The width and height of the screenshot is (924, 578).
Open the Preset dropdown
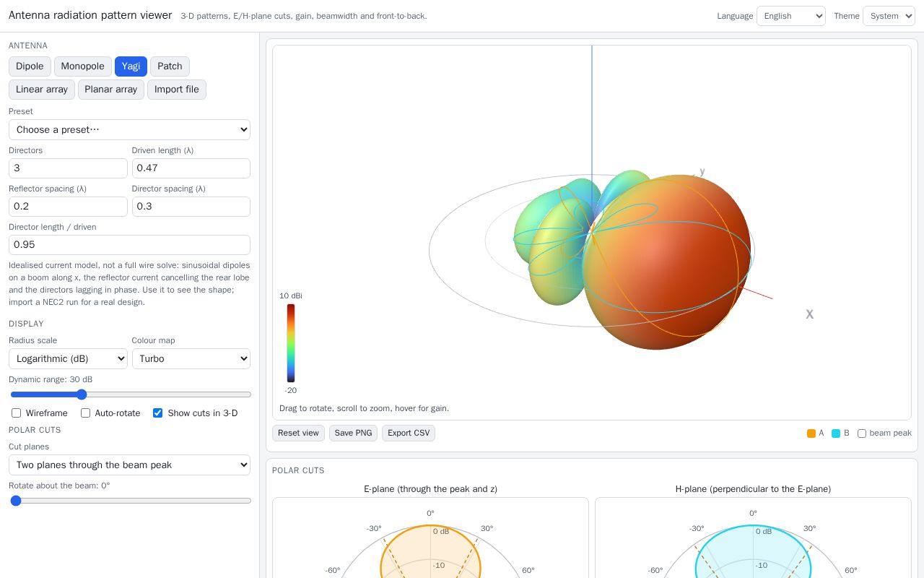coord(129,130)
